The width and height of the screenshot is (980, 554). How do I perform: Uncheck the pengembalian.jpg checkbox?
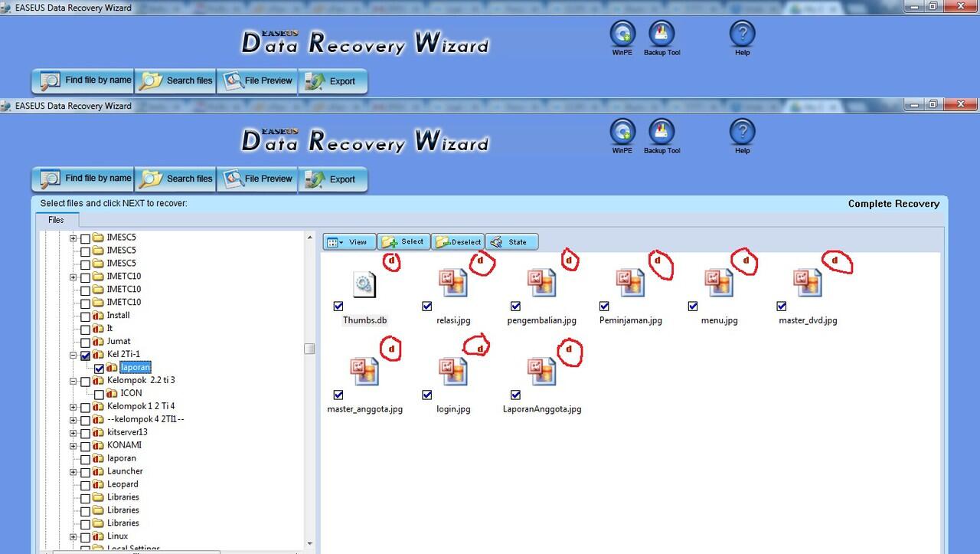click(516, 307)
